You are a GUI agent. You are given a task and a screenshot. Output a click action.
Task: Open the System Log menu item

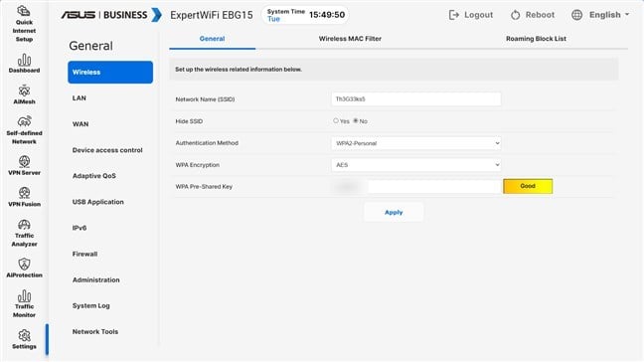pos(91,305)
